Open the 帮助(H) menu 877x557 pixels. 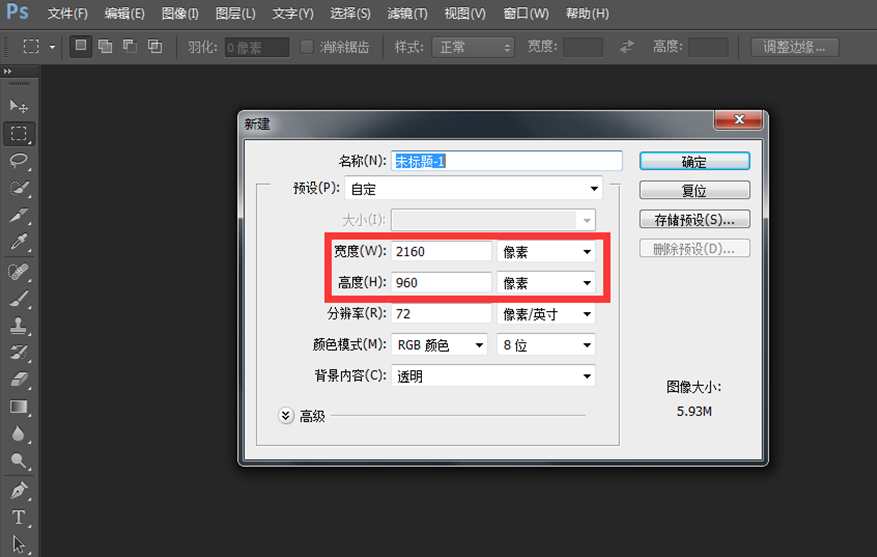(587, 13)
